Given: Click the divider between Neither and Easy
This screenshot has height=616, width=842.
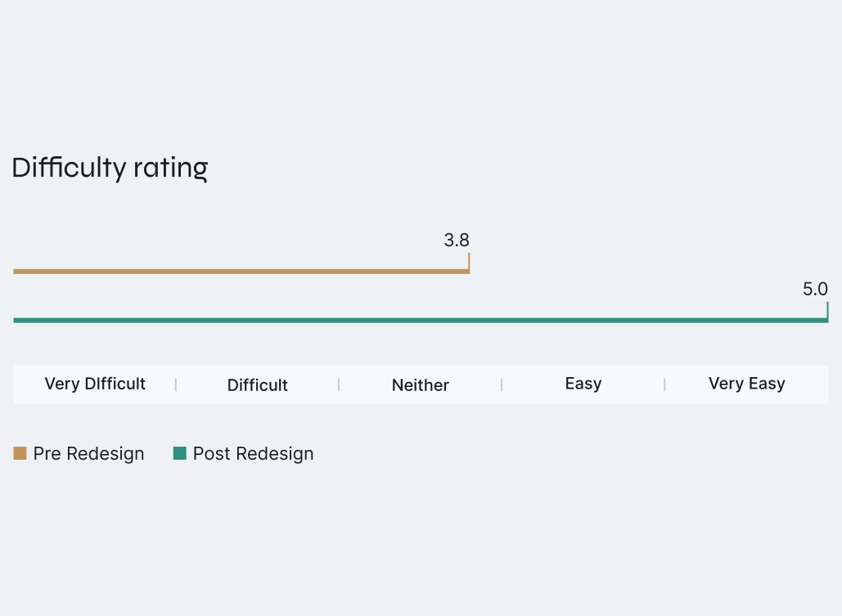Looking at the screenshot, I should tap(502, 384).
